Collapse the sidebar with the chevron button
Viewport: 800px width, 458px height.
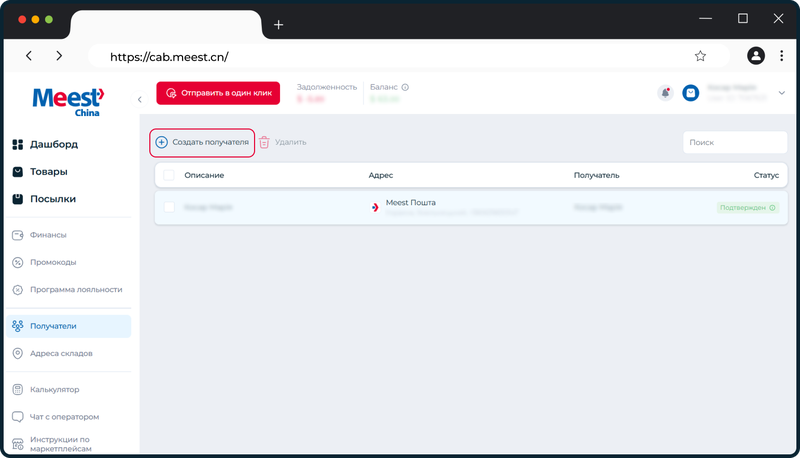click(x=140, y=99)
